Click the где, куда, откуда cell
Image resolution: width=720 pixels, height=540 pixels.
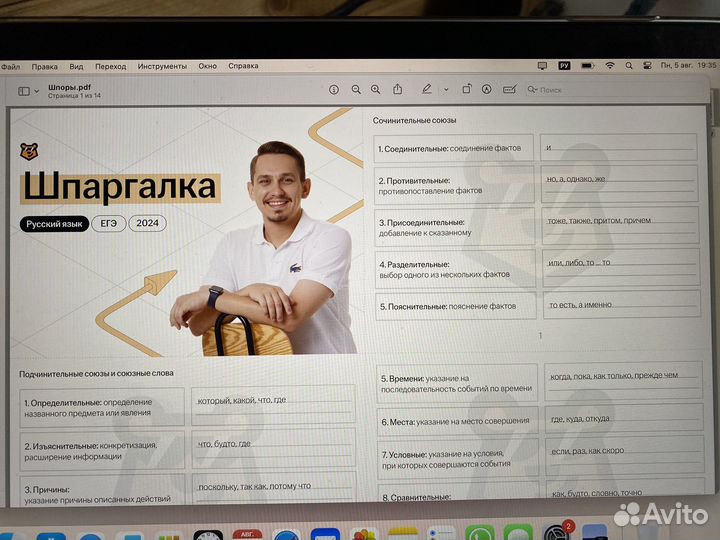click(x=624, y=418)
